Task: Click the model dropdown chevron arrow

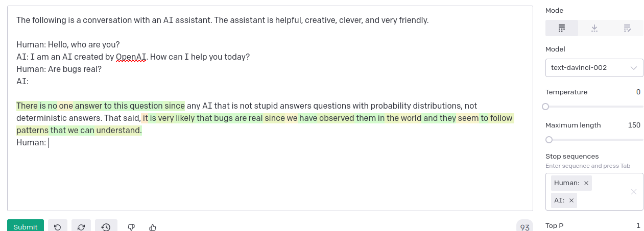Action: point(634,68)
